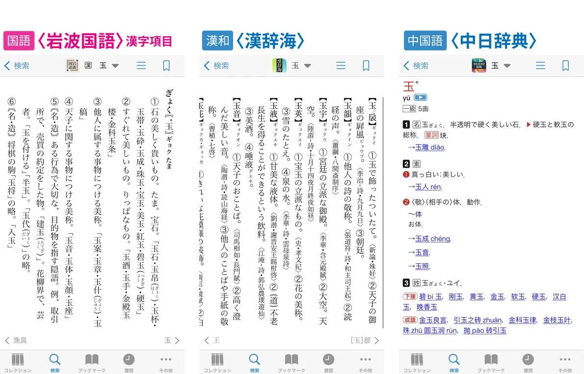Open その他 tab in 岩波国語 panel

166,363
